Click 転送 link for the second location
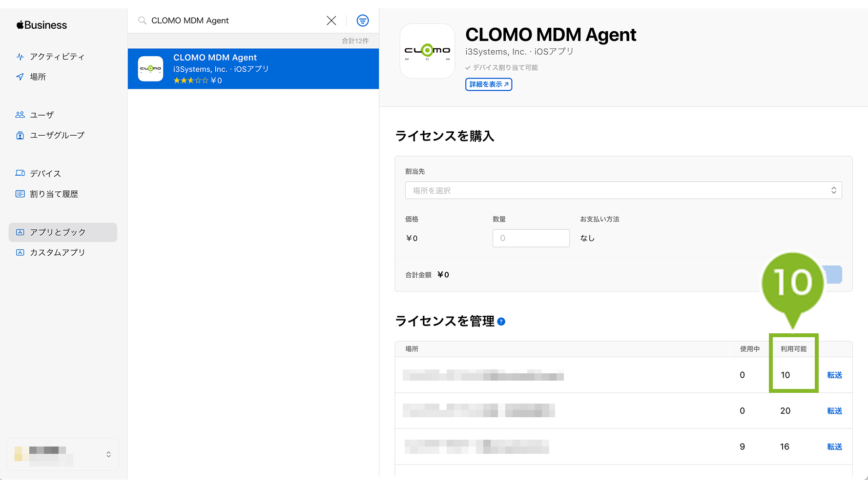 [x=834, y=411]
